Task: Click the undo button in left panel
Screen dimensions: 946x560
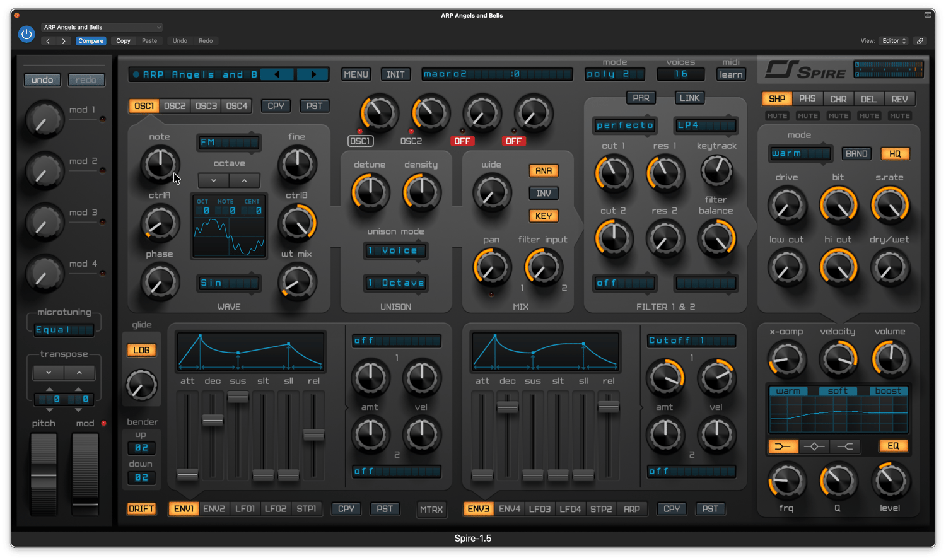Action: 42,80
